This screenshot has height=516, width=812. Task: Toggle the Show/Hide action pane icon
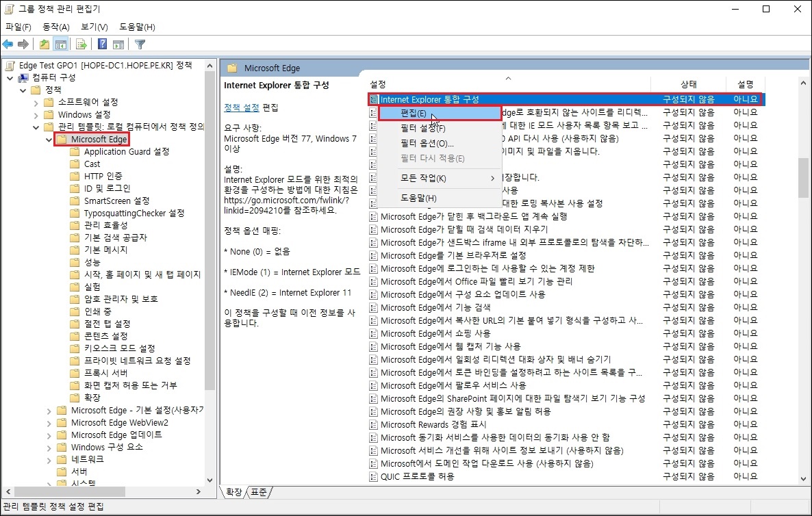tap(118, 44)
